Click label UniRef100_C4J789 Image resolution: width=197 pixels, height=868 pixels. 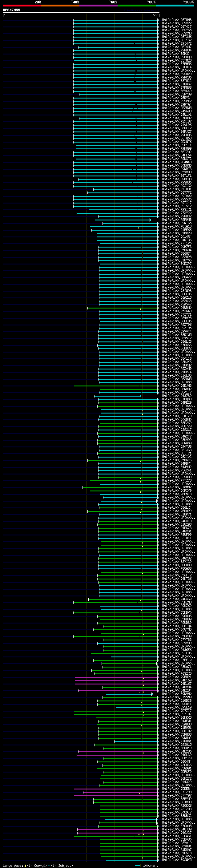click(177, 396)
